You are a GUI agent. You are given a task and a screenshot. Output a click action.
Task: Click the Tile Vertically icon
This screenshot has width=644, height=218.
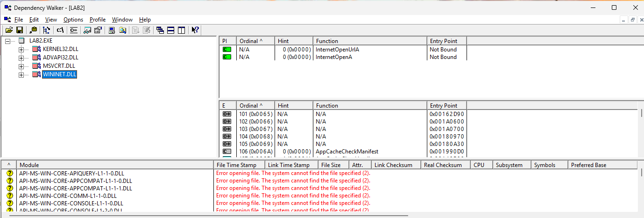pyautogui.click(x=182, y=30)
